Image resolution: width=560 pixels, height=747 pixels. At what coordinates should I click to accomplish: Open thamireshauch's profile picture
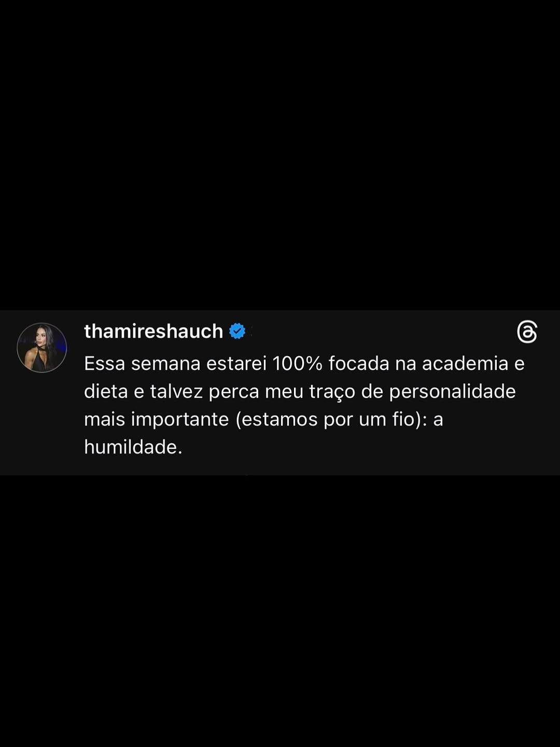coord(42,348)
